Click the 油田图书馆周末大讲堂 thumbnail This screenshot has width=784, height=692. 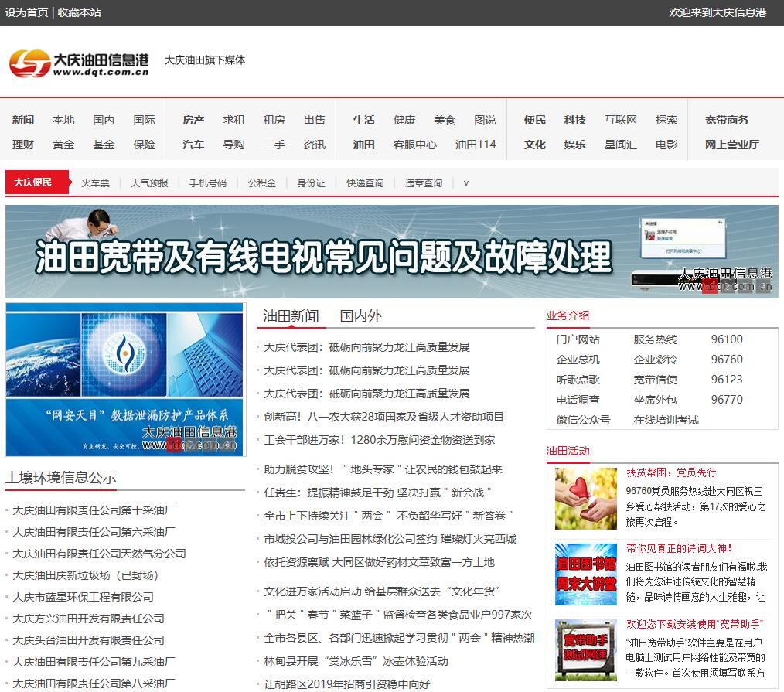tap(586, 574)
